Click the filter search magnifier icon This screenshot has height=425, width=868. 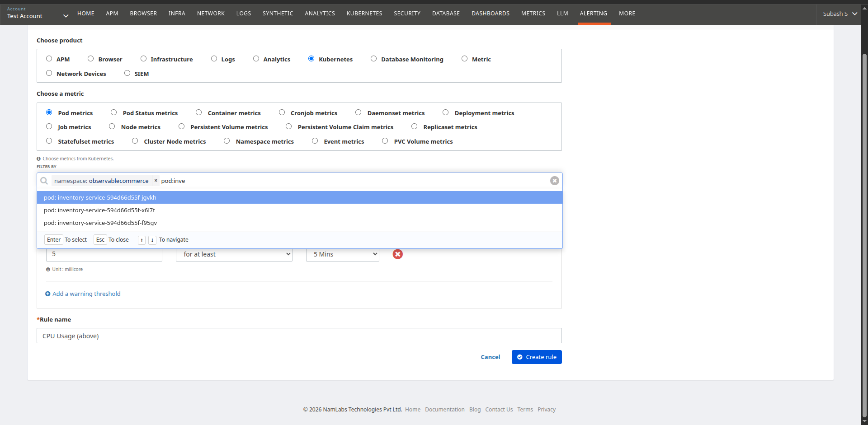point(44,181)
